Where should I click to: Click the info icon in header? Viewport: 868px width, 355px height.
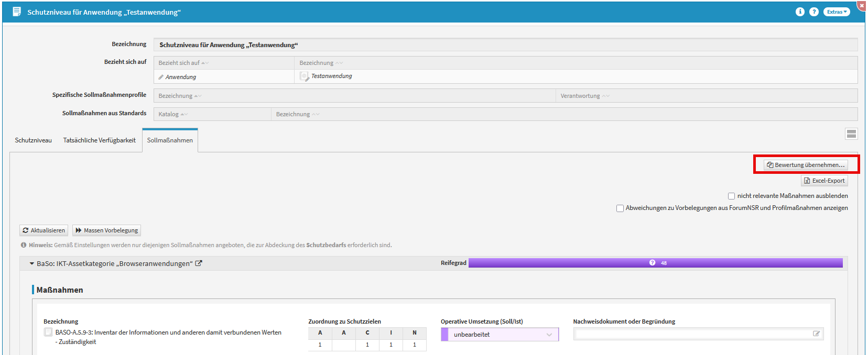click(800, 12)
